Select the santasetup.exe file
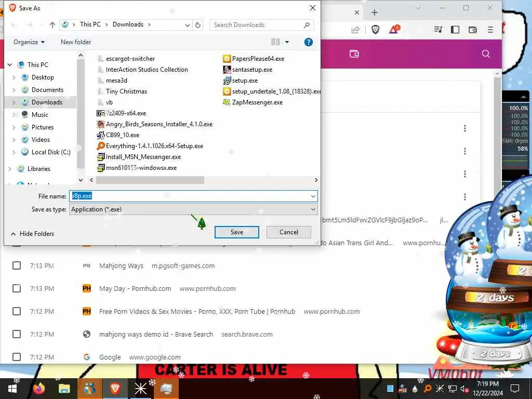This screenshot has height=399, width=532. [248, 70]
